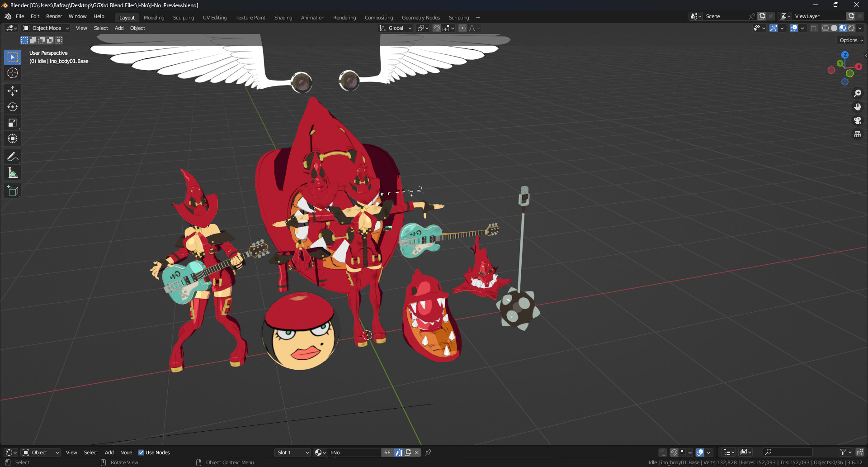Select the Scale tool
Viewport: 868px width, 467px height.
pyautogui.click(x=12, y=123)
